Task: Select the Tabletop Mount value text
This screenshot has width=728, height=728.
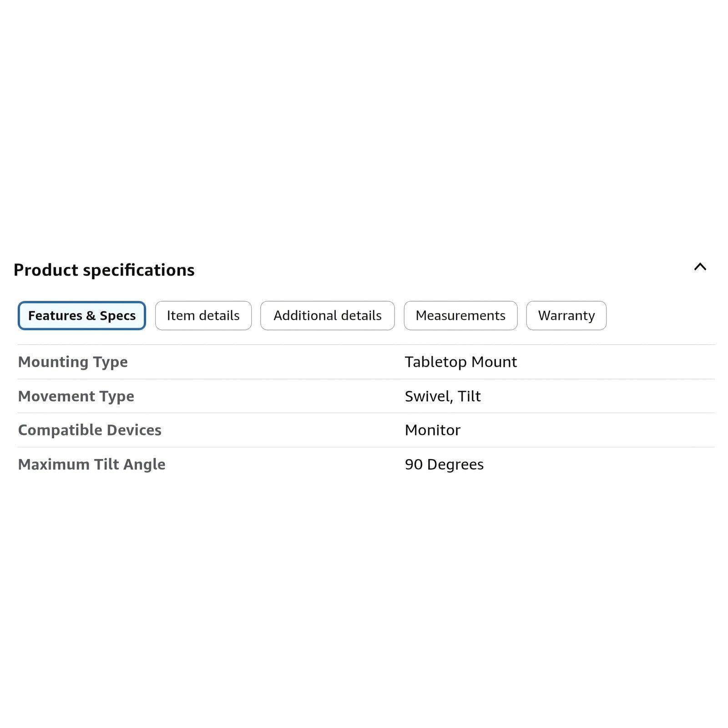Action: 460,362
